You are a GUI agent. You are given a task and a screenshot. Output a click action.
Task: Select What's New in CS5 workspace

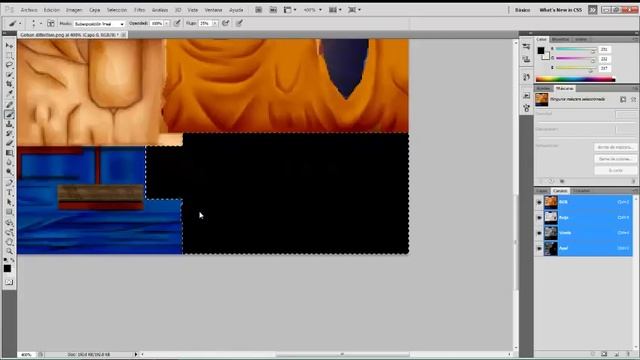(560, 10)
